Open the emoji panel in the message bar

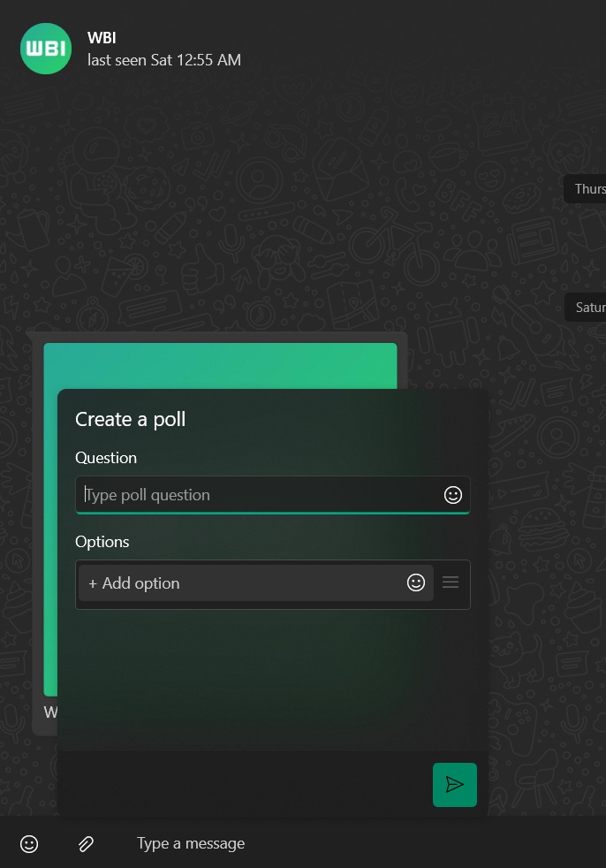[29, 843]
